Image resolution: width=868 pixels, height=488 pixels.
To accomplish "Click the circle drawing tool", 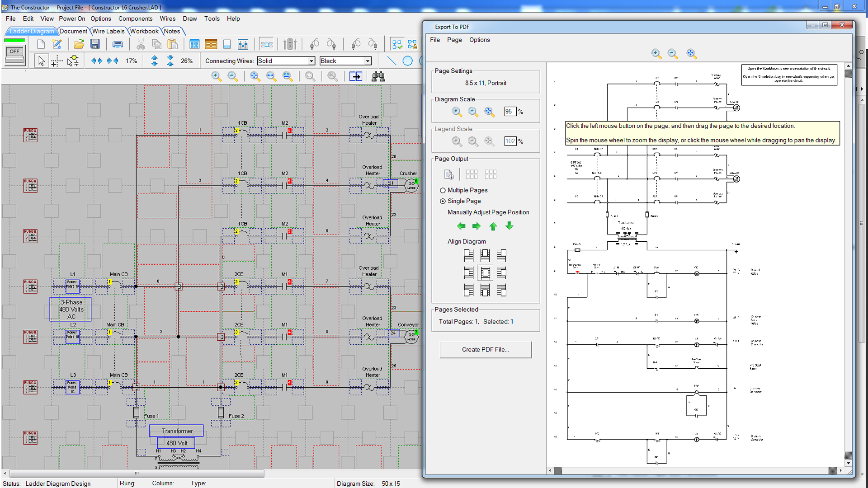I will tap(407, 61).
